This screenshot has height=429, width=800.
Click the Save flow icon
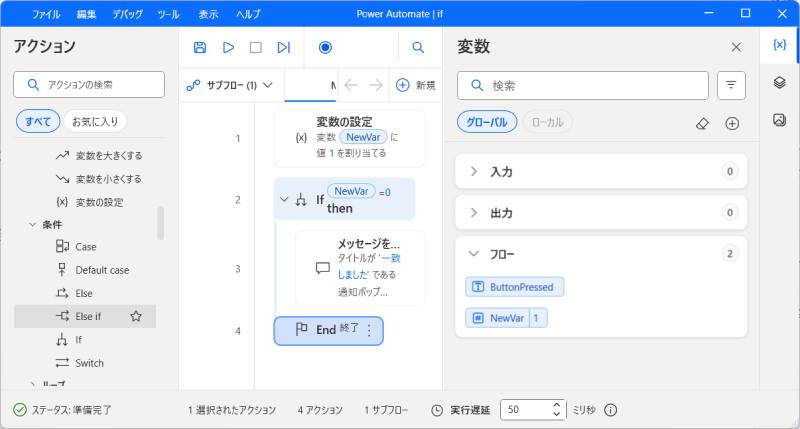click(x=200, y=47)
